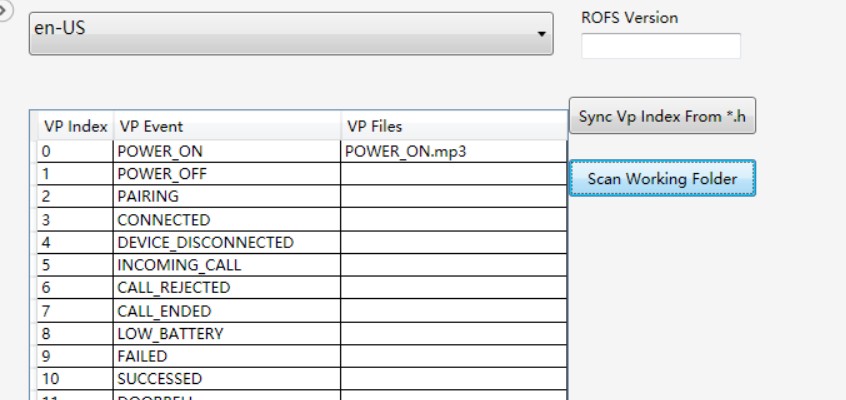
Task: Select the FAILED event row
Action: tap(226, 357)
